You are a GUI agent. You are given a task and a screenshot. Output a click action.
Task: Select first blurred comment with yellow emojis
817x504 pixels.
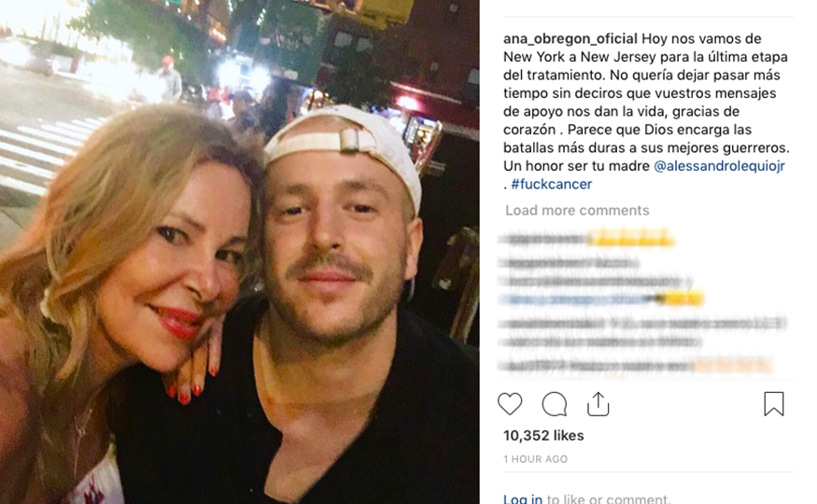[586, 240]
